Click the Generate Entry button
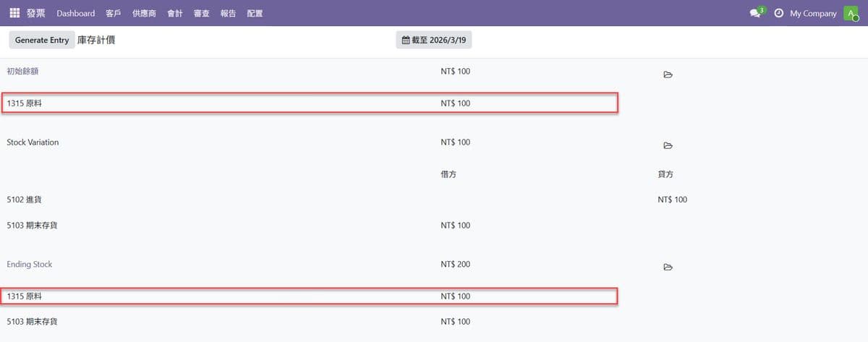Image resolution: width=868 pixels, height=342 pixels. (42, 40)
